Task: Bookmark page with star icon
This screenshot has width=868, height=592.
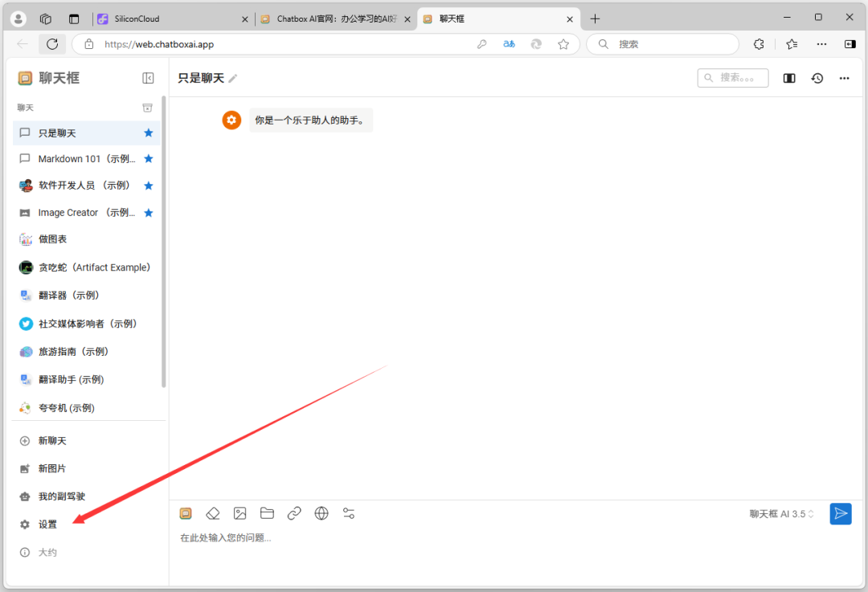Action: tap(563, 44)
